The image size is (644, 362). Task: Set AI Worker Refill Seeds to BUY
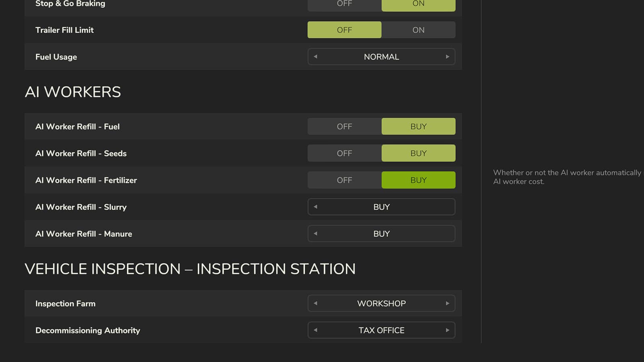[419, 153]
